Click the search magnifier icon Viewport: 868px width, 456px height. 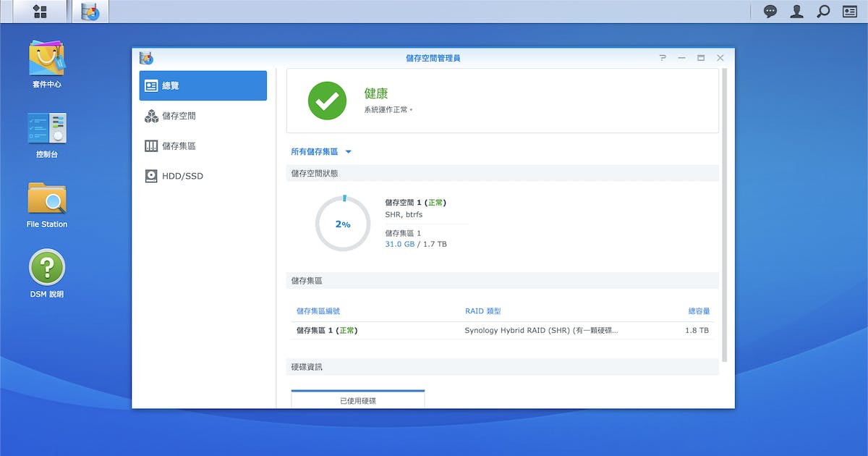tap(823, 12)
